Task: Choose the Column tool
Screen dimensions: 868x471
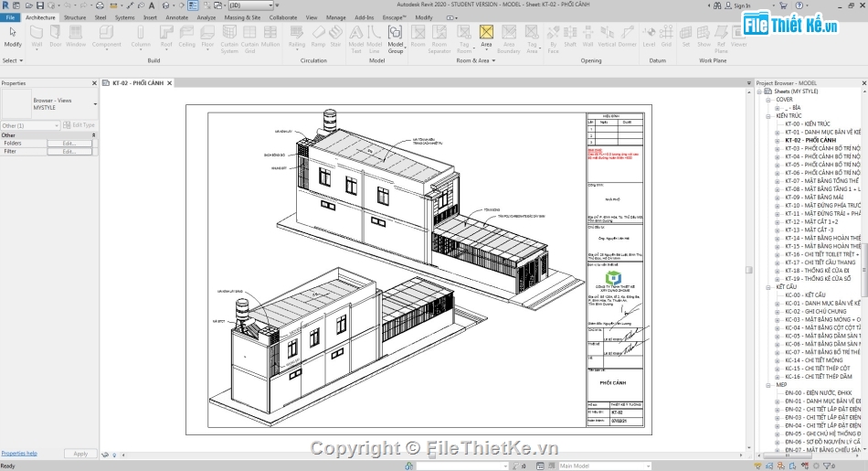Action: pos(141,37)
